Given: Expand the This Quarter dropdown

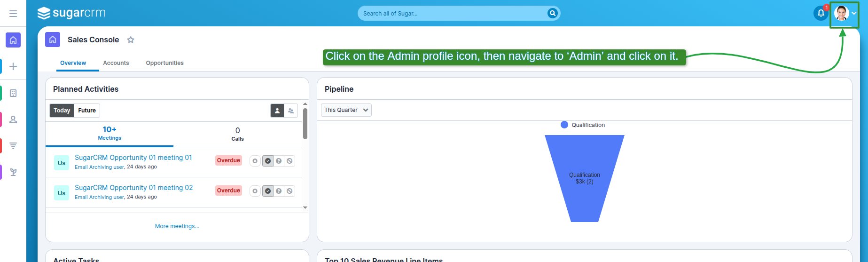Looking at the screenshot, I should (346, 110).
